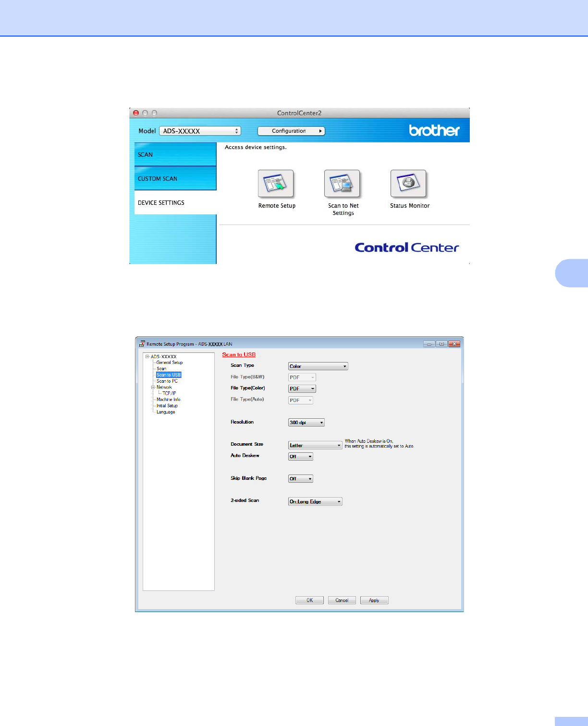Viewport: 588px width, 726px height.
Task: Click the OK button
Action: pyautogui.click(x=309, y=600)
